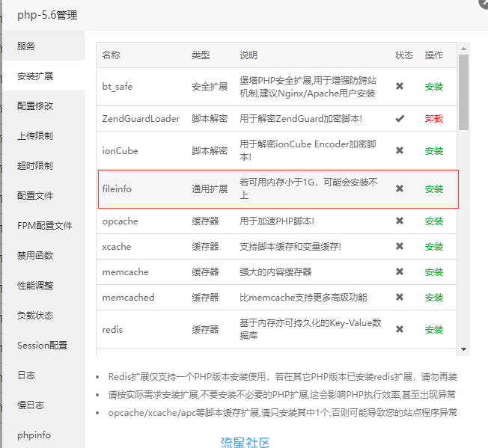The image size is (488, 448).
Task: Select the ionCube name cell
Action: coord(121,151)
